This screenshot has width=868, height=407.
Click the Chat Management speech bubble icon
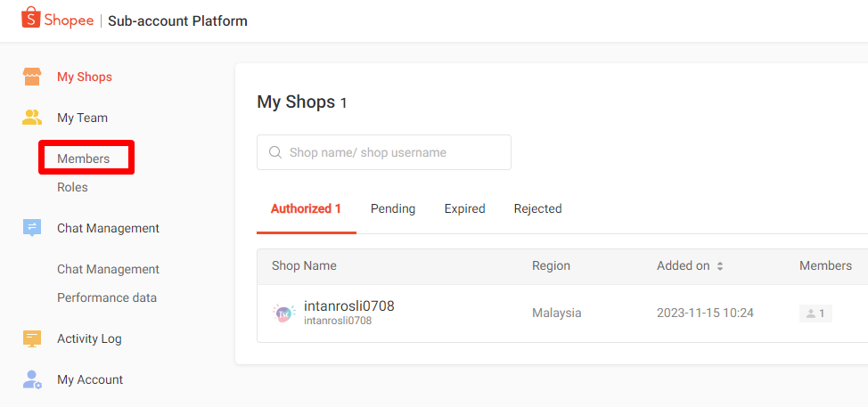(x=32, y=228)
